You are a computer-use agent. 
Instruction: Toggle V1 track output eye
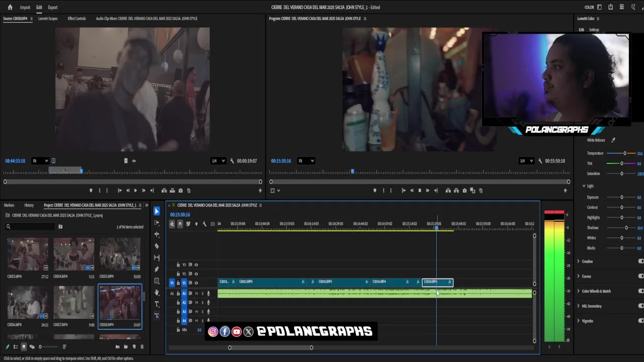pyautogui.click(x=196, y=283)
